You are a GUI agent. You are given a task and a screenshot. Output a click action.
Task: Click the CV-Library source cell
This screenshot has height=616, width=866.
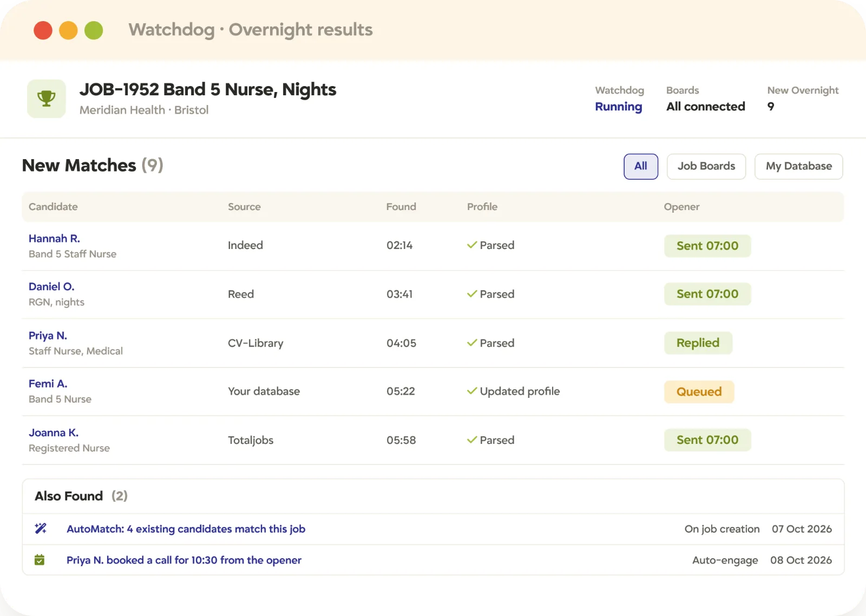255,343
